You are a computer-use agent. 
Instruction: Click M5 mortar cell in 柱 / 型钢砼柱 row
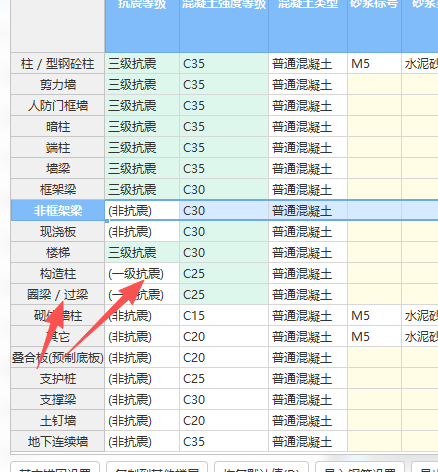coord(375,63)
